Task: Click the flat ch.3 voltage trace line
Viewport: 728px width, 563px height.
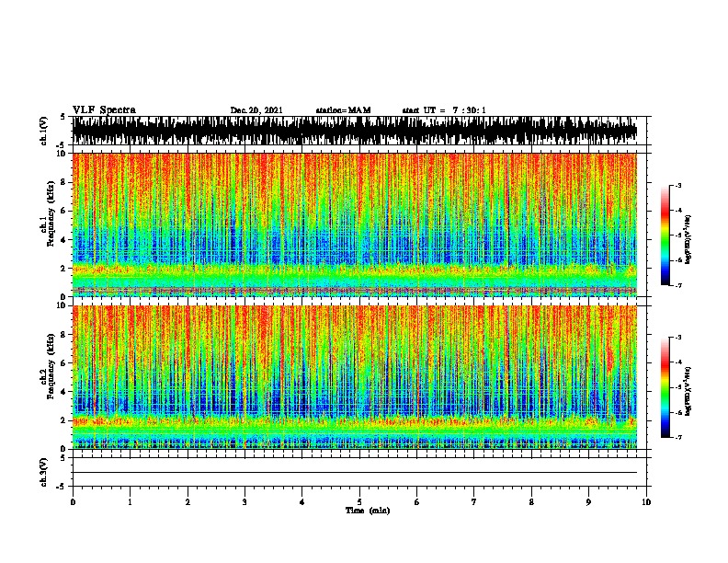Action: pos(355,473)
